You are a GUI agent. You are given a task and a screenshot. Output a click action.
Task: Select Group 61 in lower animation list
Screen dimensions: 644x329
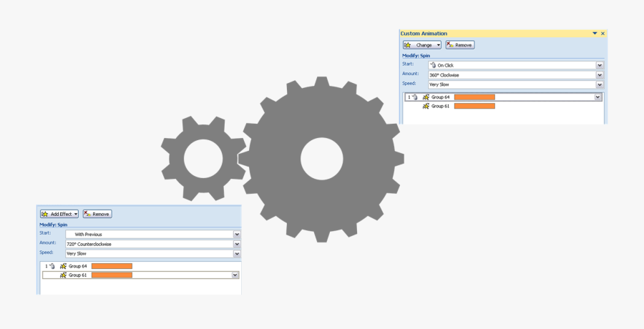coord(141,275)
